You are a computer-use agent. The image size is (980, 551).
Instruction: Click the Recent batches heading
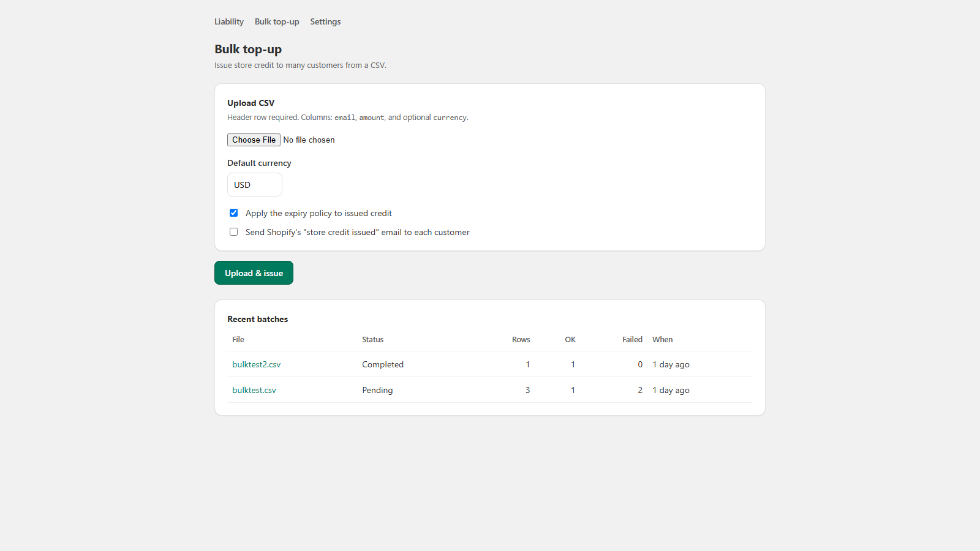click(x=257, y=319)
